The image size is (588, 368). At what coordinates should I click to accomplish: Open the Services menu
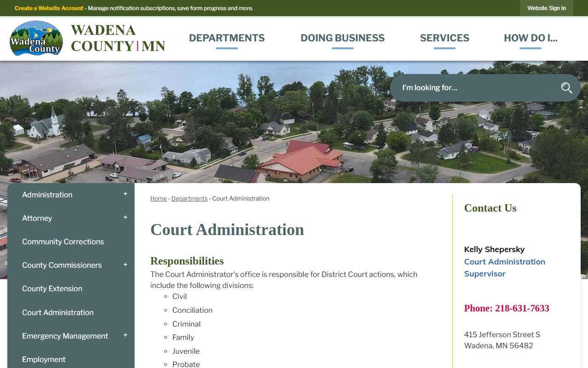[445, 38]
